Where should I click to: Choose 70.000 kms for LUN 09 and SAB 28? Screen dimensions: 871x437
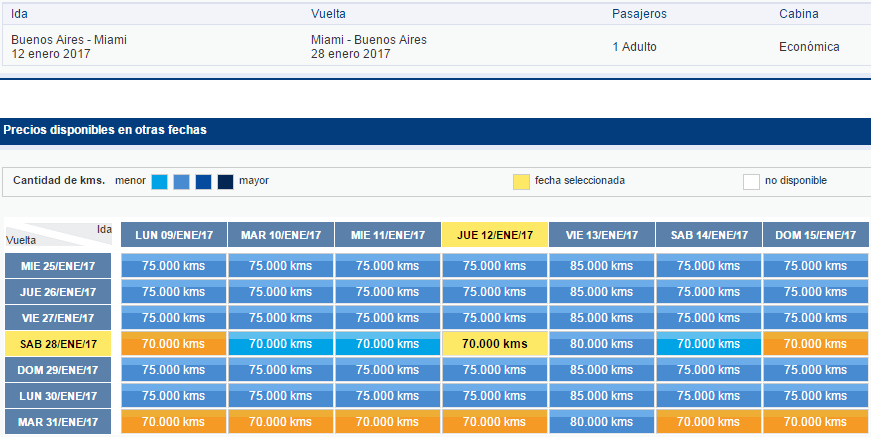pyautogui.click(x=173, y=344)
